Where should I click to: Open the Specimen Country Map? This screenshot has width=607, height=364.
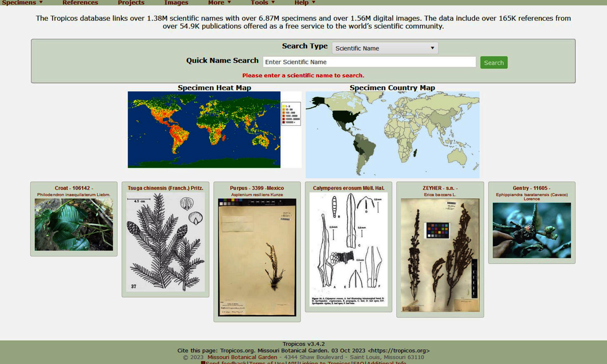(392, 135)
